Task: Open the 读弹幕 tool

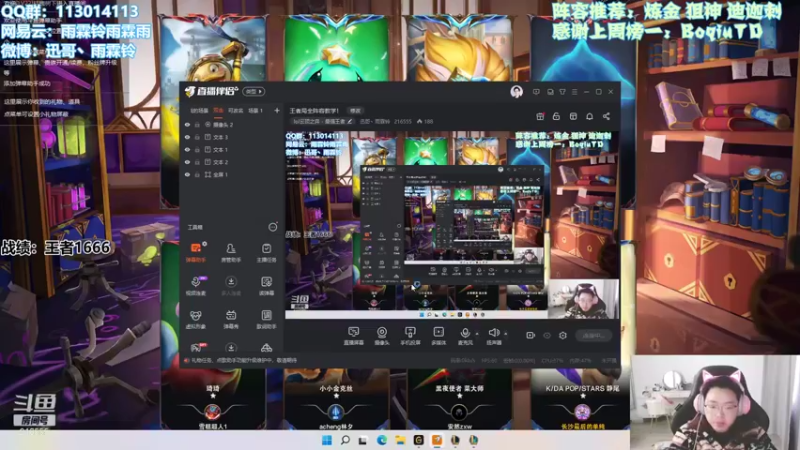Action: point(266,286)
